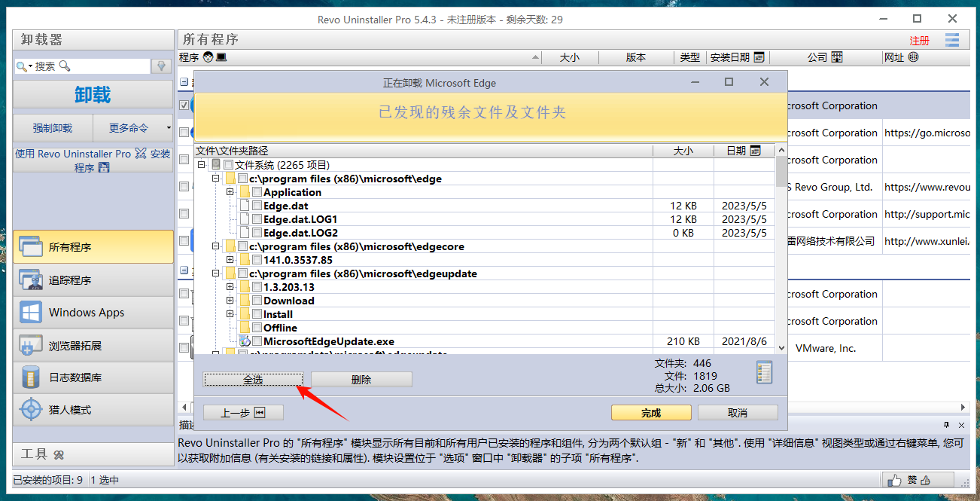Viewport: 980px width, 501px height.
Task: Click the thumbs-up 赞 icon in status bar
Action: [894, 480]
